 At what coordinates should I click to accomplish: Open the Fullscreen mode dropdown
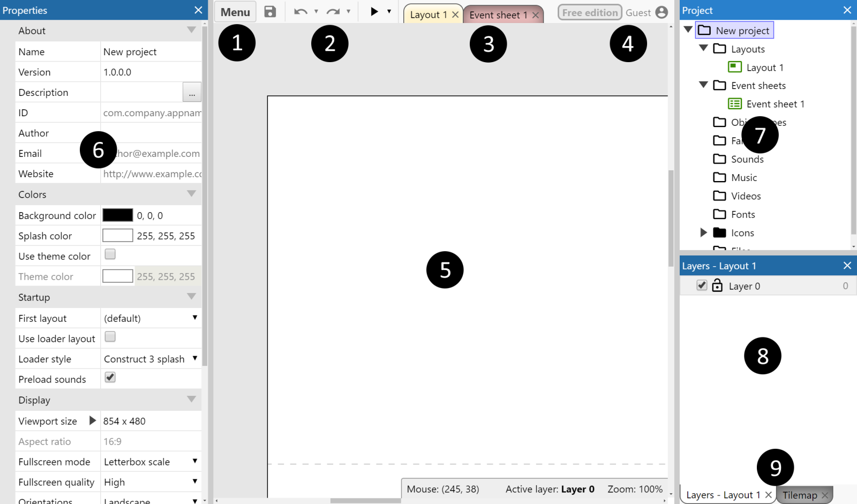pos(195,461)
